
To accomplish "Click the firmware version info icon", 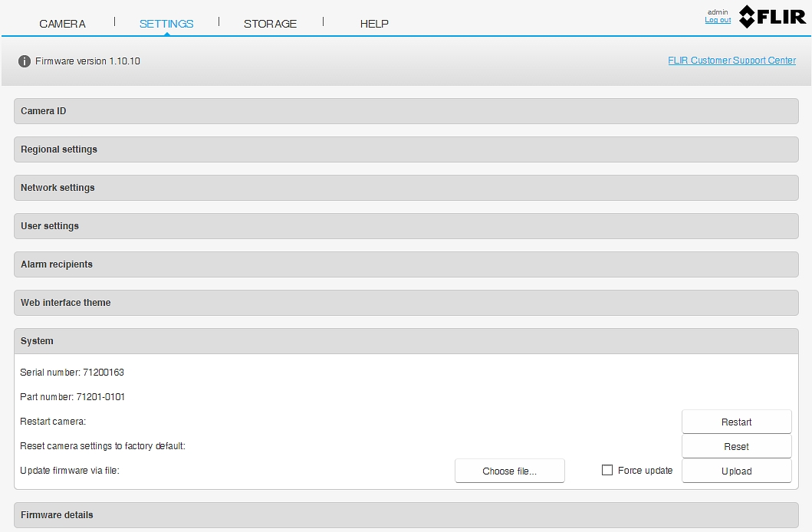I will point(25,61).
